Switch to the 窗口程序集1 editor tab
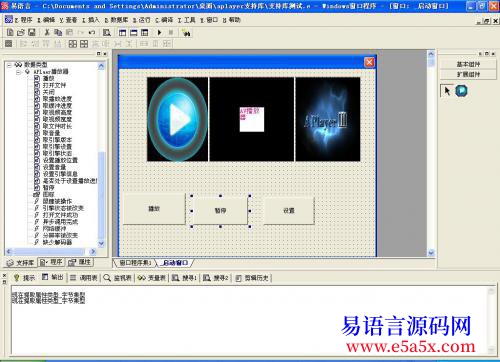The width and height of the screenshot is (500, 362). (x=134, y=263)
